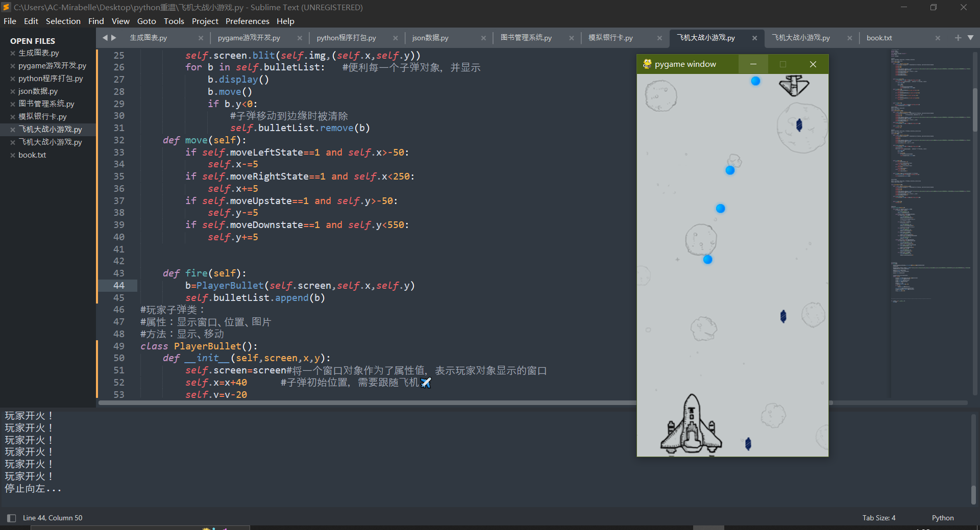Toggle the sidebar panel indicator at bottom left
Screen dimensions: 980x530
[11, 517]
